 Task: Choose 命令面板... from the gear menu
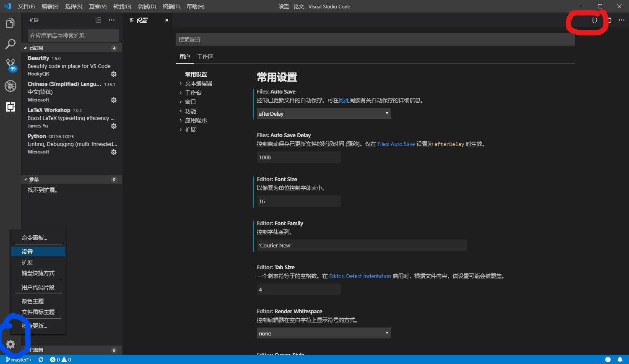[38, 238]
